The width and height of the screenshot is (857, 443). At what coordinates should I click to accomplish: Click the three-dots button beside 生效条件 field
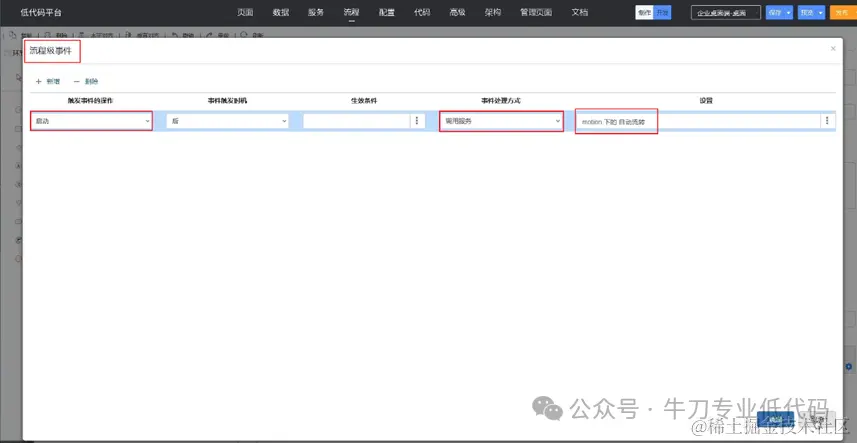pos(417,121)
